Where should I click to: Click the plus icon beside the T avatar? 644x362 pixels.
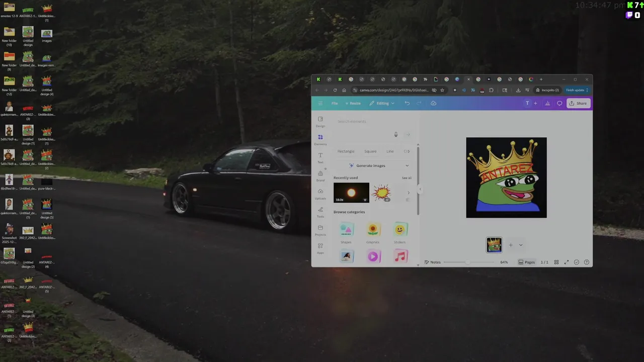coord(535,103)
